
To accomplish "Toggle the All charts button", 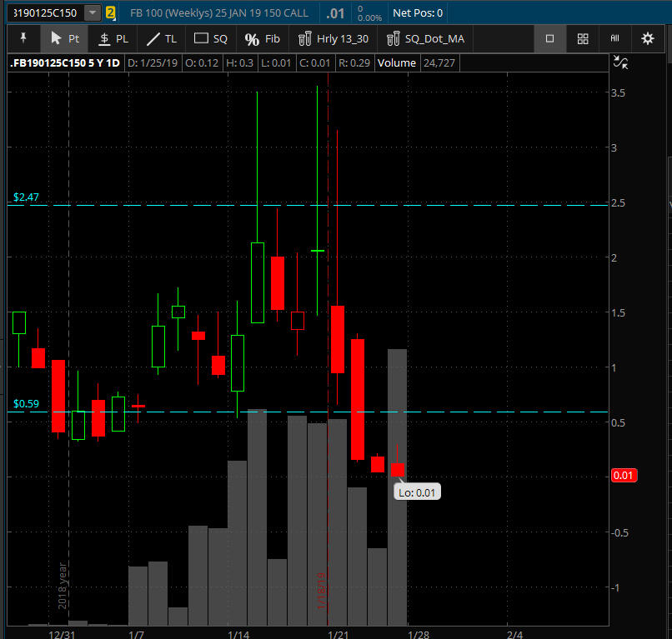I will pos(614,38).
